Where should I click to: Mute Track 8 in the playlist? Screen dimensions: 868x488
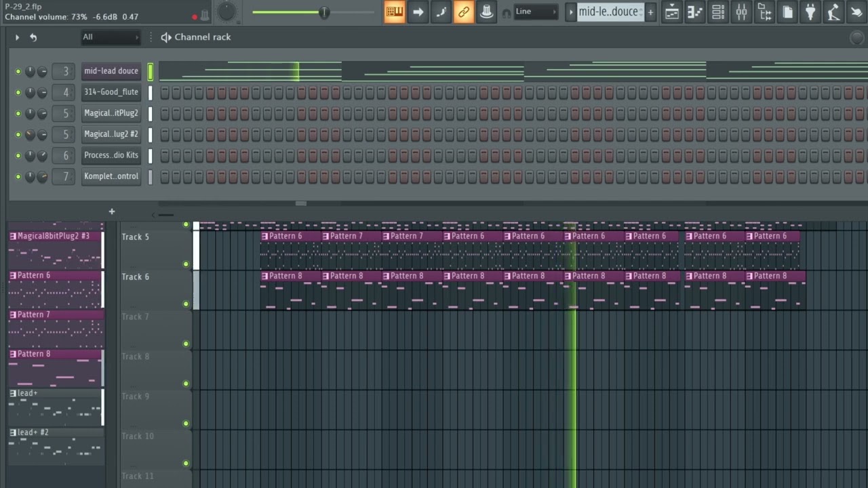coord(186,384)
